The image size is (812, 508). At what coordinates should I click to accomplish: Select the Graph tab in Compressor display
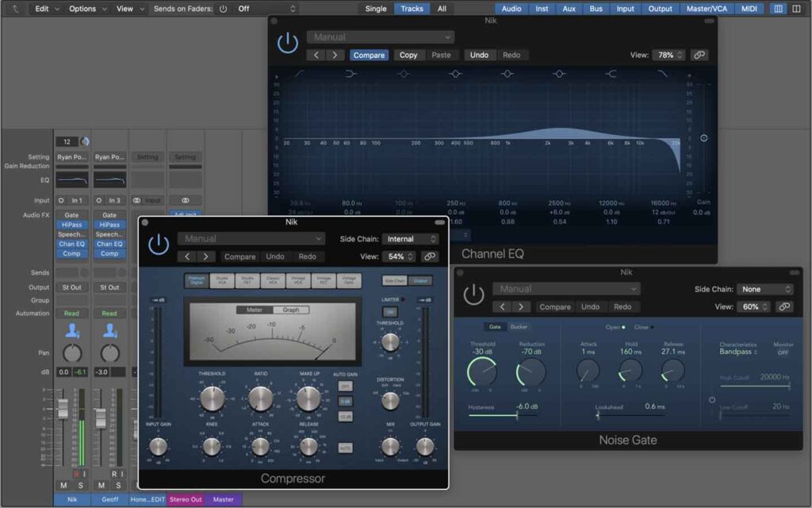(291, 310)
